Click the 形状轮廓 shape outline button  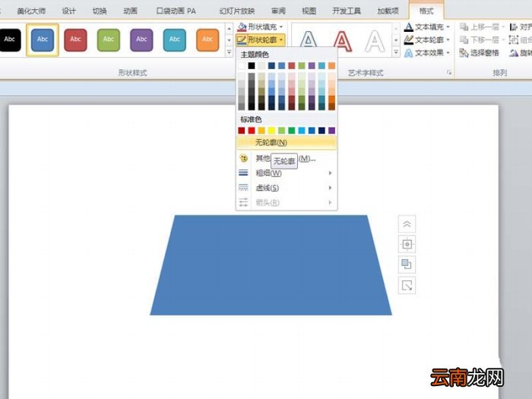[260, 40]
